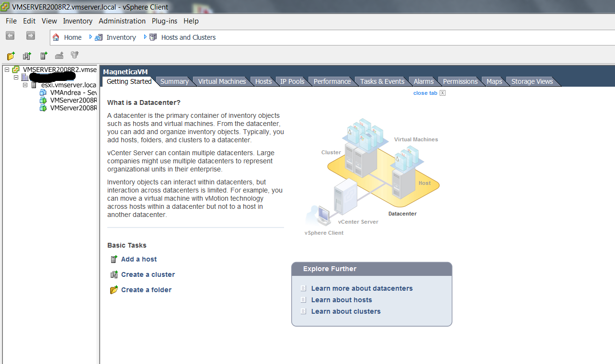Go back with the navigation back arrow

[x=10, y=36]
